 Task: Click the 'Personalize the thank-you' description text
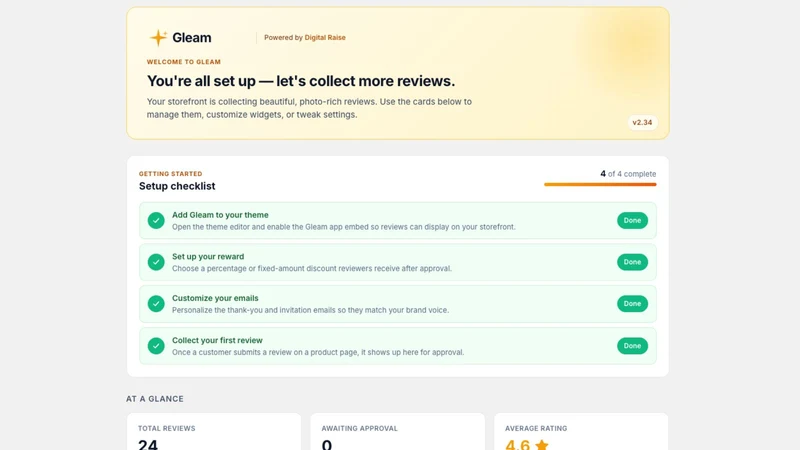pos(310,310)
